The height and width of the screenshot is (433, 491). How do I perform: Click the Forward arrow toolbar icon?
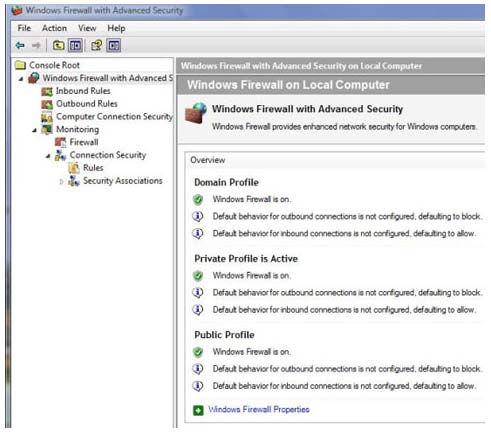click(36, 45)
